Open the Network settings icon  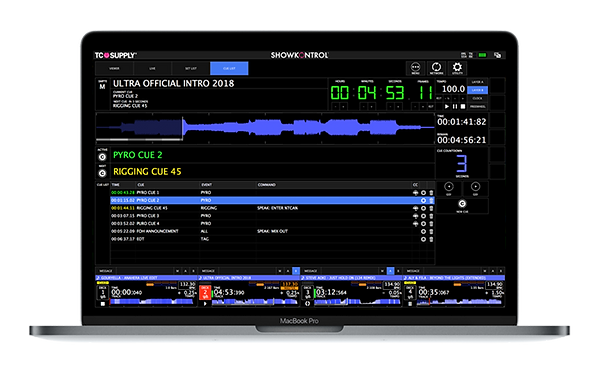(x=436, y=68)
